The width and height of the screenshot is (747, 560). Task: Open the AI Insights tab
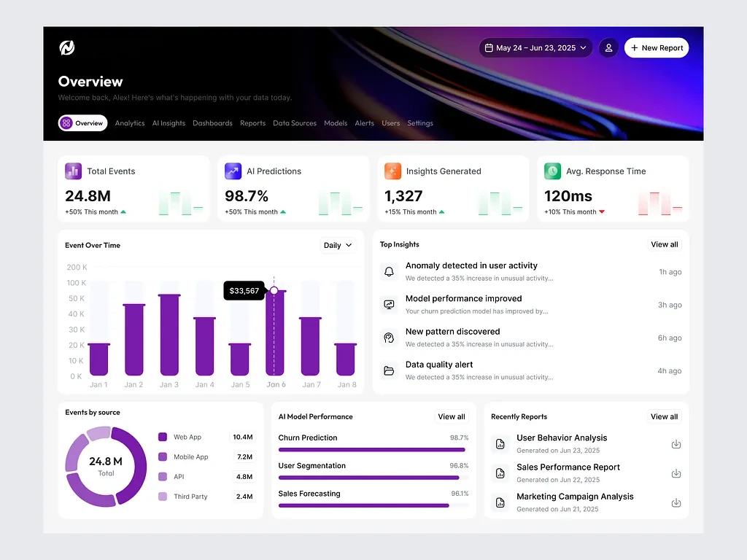(169, 122)
